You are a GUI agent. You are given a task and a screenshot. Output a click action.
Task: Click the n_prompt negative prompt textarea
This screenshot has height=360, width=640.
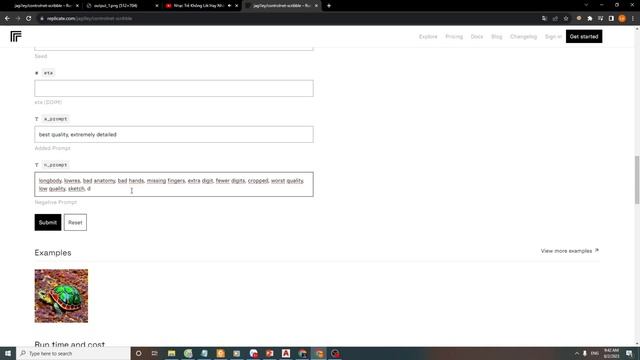click(x=174, y=184)
